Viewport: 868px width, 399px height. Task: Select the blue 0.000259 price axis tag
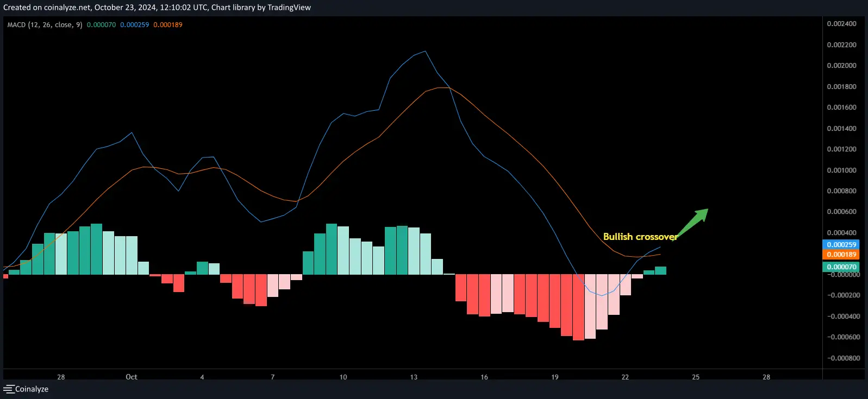coord(841,245)
